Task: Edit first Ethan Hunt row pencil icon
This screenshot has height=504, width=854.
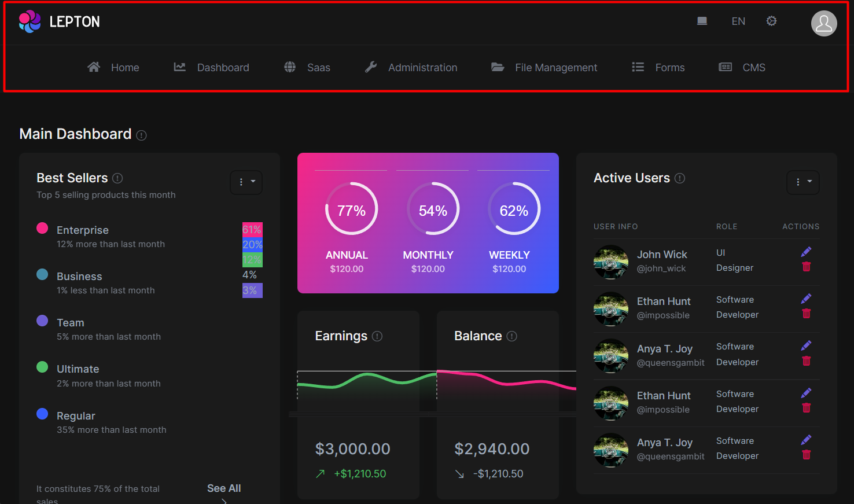Action: 806,299
